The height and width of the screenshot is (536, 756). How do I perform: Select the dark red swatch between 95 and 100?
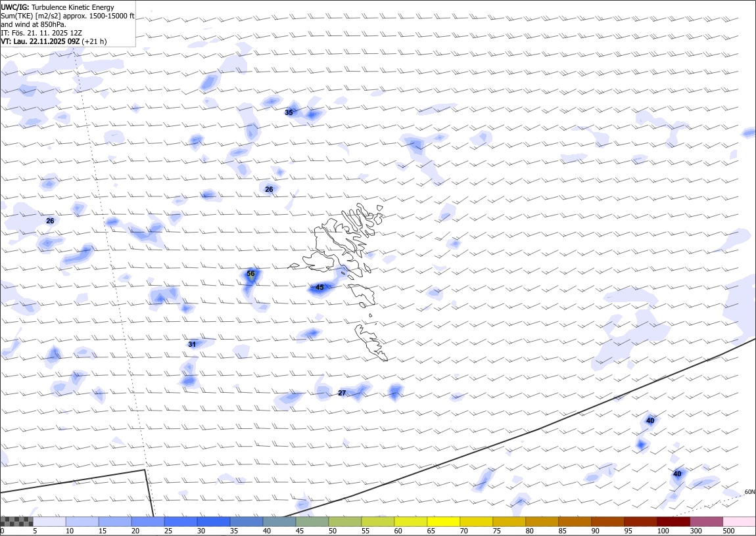click(x=640, y=521)
